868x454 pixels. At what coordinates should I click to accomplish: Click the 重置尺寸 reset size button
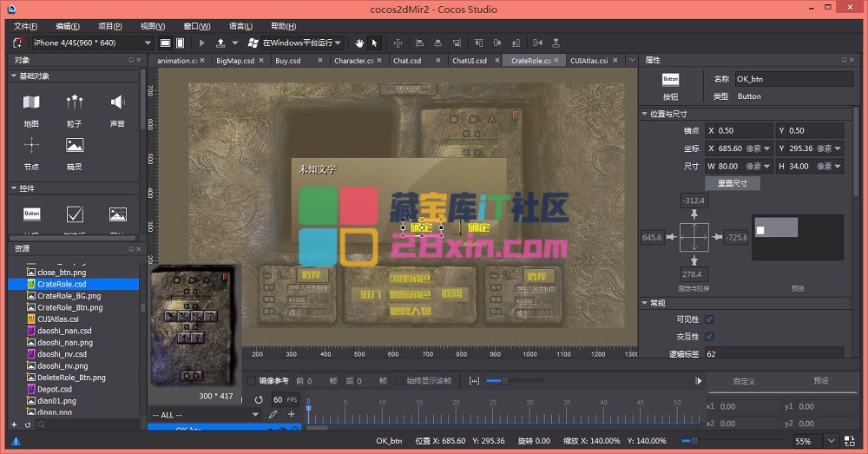(x=733, y=183)
